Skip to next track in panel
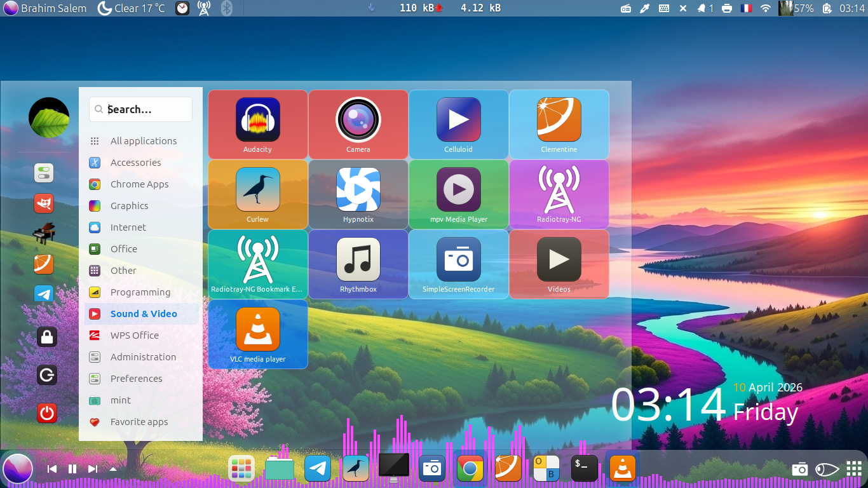The image size is (868, 488). tap(93, 469)
